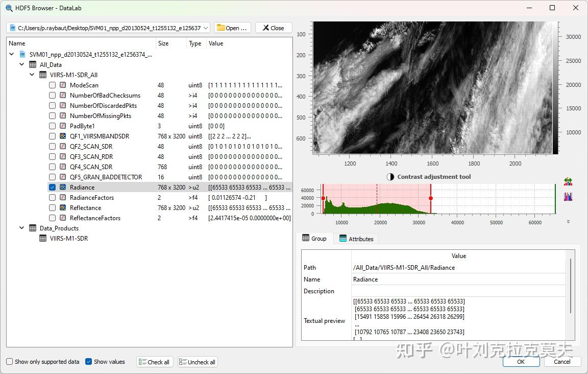Expand the double-chevron below histogram tools
This screenshot has height=374, width=588.
coord(568,222)
